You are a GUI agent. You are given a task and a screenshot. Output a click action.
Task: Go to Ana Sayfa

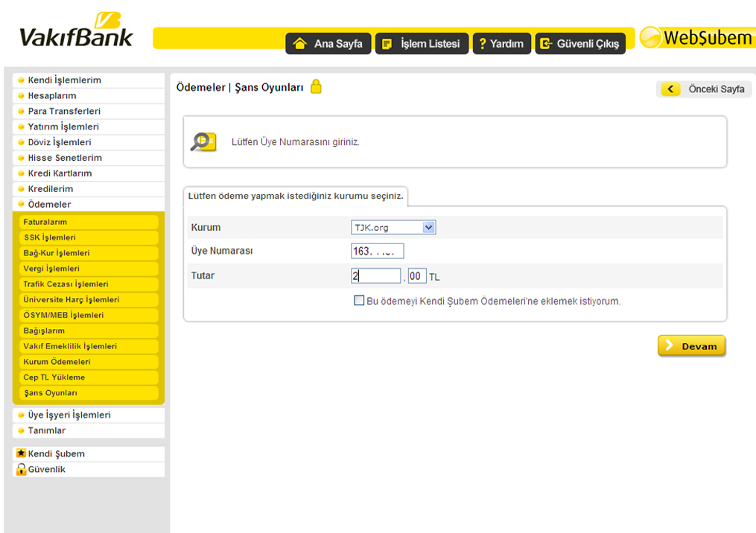pos(328,43)
